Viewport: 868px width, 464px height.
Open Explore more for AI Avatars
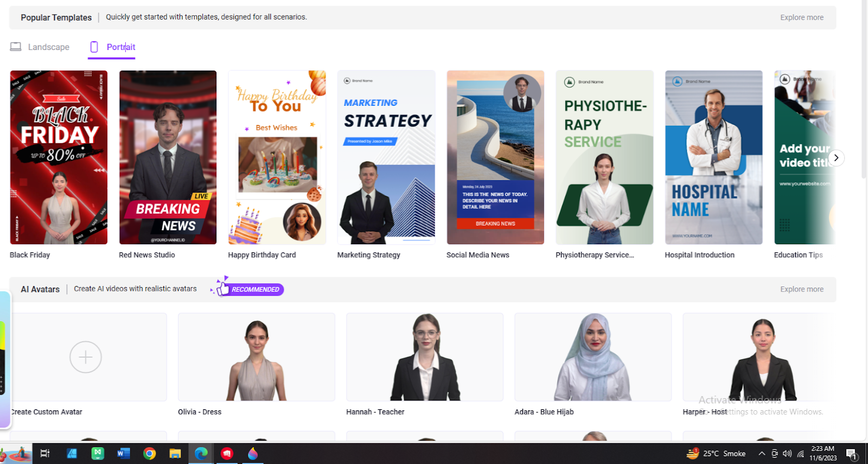coord(801,289)
